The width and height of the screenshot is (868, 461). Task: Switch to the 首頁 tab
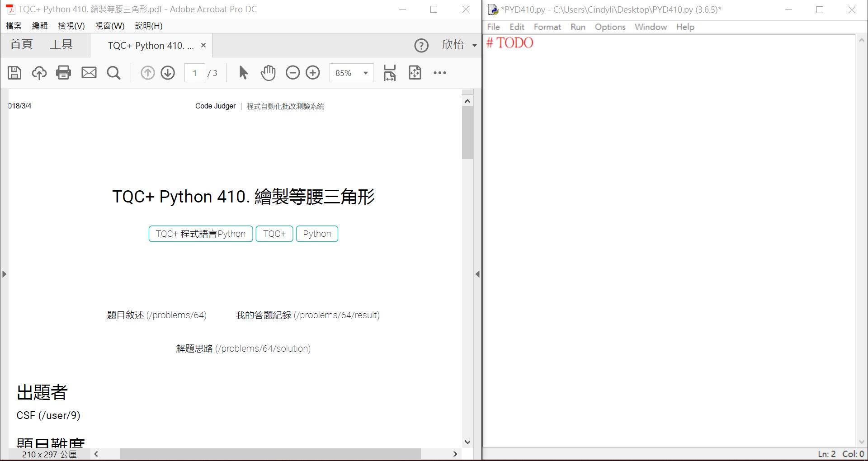pyautogui.click(x=22, y=44)
